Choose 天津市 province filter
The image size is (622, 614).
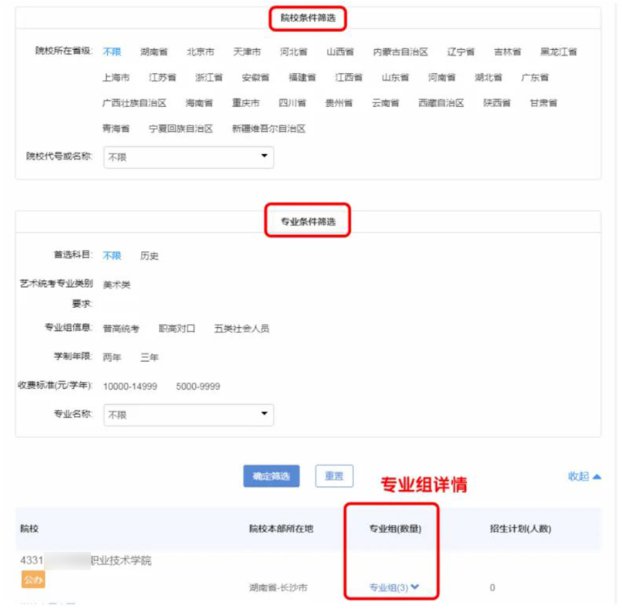[247, 52]
